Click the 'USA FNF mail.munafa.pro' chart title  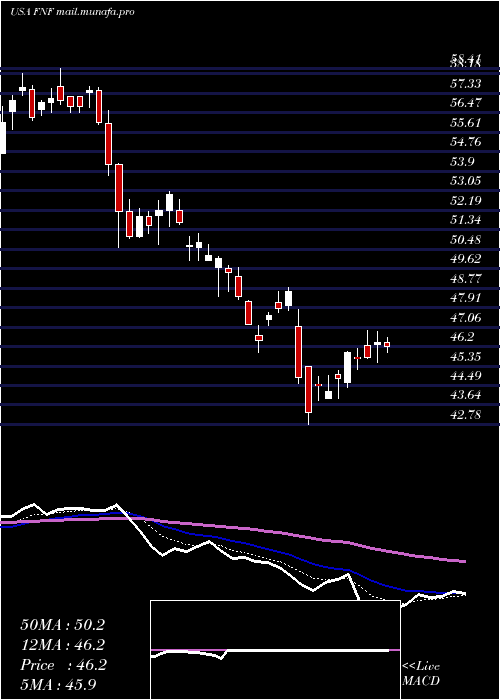pos(72,12)
